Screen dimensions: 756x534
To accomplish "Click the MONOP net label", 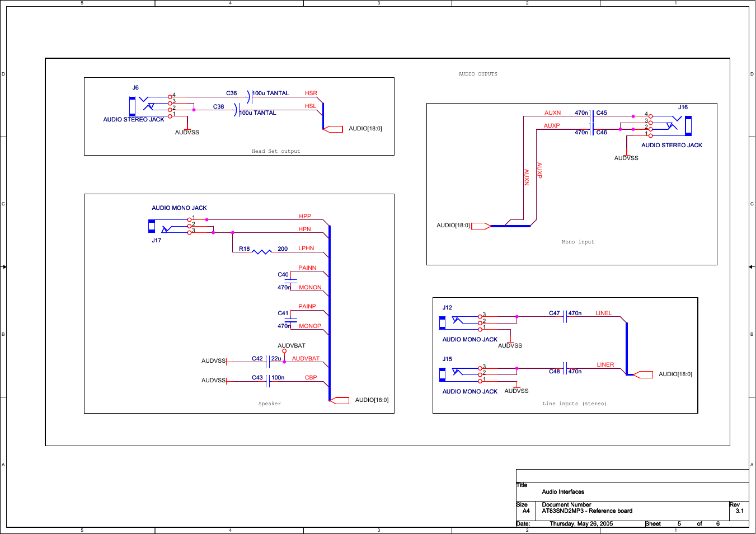I will pyautogui.click(x=310, y=326).
